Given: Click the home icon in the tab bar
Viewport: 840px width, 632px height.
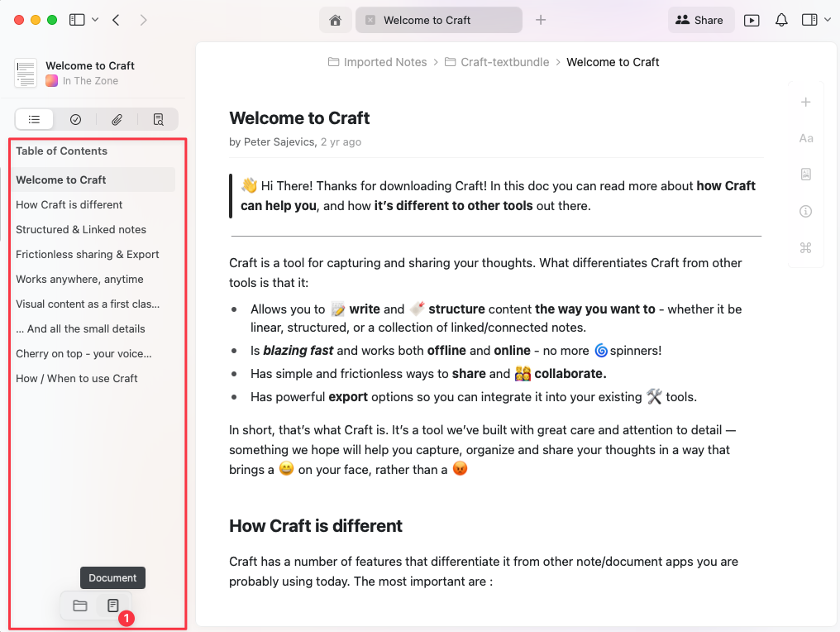Looking at the screenshot, I should [336, 19].
